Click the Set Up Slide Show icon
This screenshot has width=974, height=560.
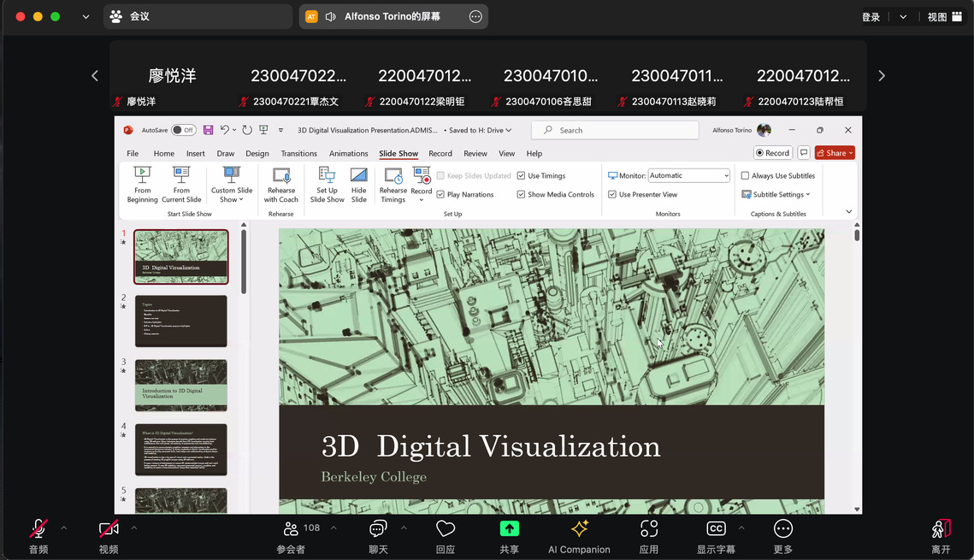coord(327,175)
